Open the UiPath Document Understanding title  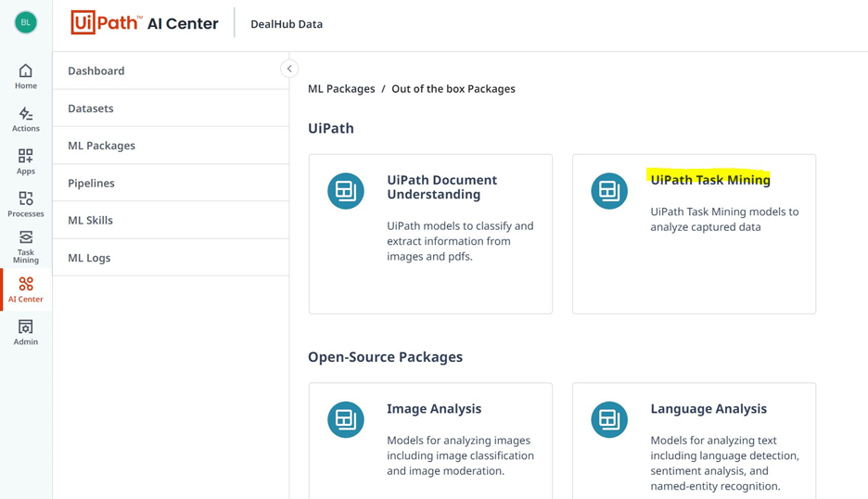441,187
